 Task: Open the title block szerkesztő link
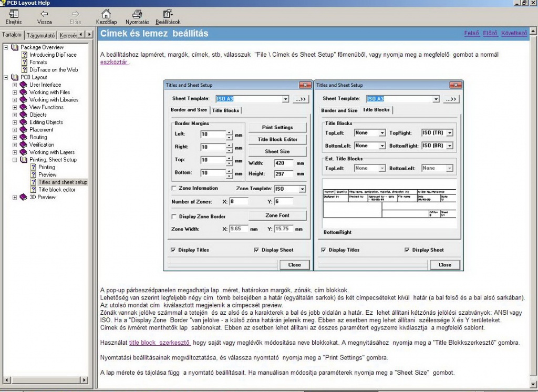(160, 343)
